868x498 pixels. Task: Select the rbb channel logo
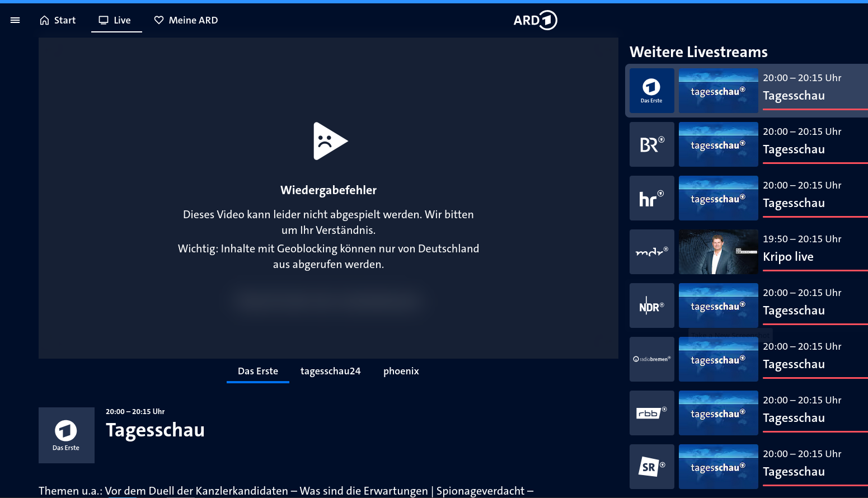coord(651,413)
